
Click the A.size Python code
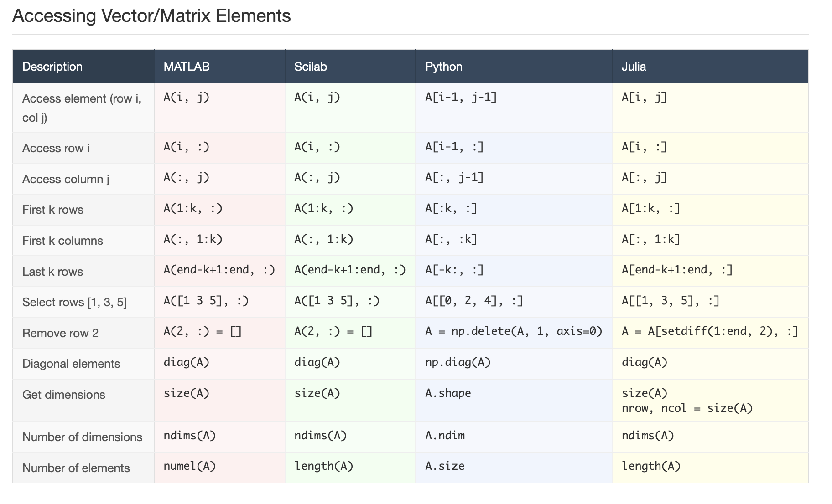click(445, 466)
